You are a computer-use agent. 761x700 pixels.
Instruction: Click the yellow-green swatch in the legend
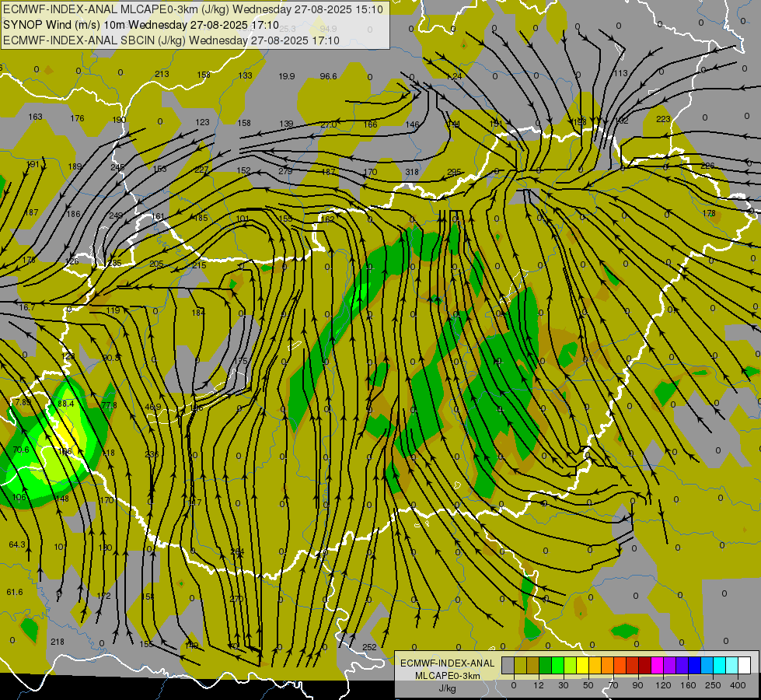coord(571,665)
